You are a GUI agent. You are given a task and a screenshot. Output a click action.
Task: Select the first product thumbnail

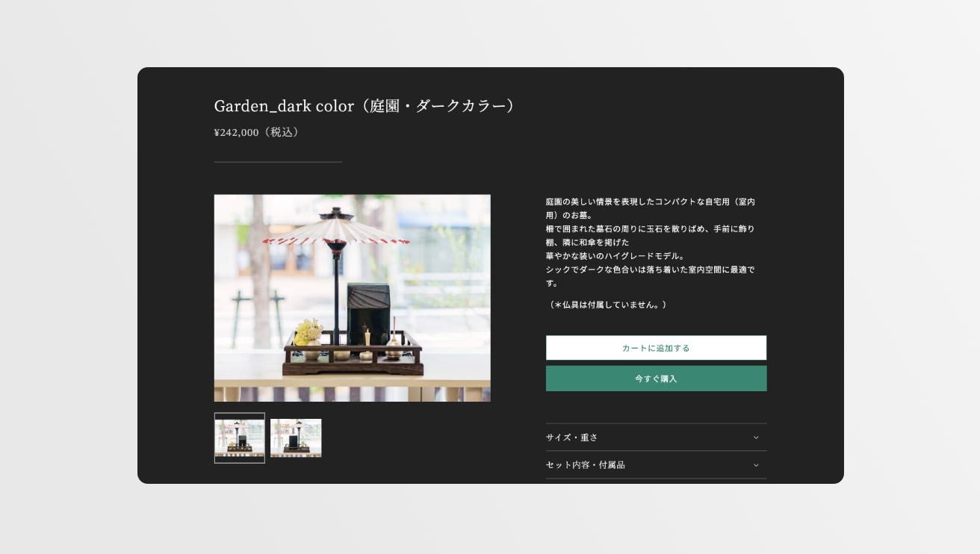pyautogui.click(x=239, y=438)
